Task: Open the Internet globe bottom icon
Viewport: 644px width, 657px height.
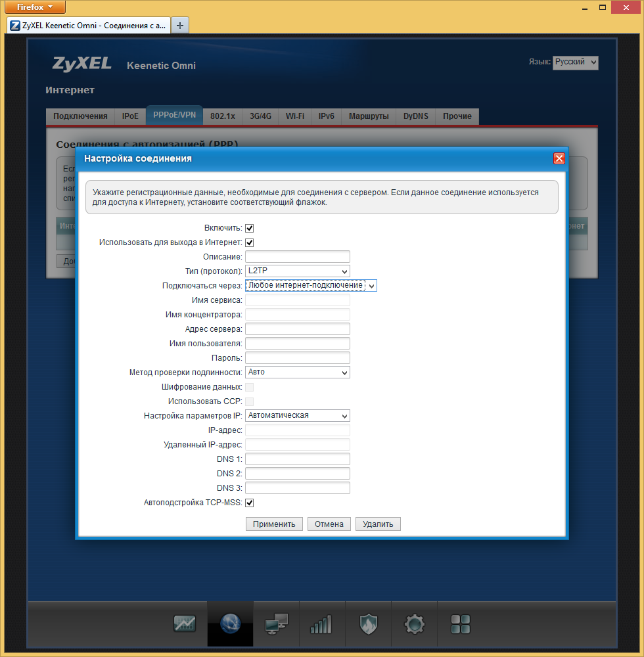Action: (x=230, y=623)
